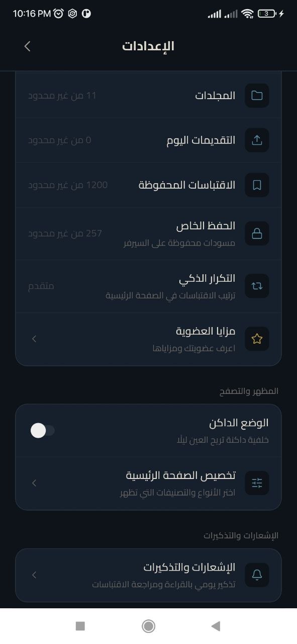The width and height of the screenshot is (297, 644).
Task: Click the folder icon beside المجلدات
Action: tap(257, 96)
